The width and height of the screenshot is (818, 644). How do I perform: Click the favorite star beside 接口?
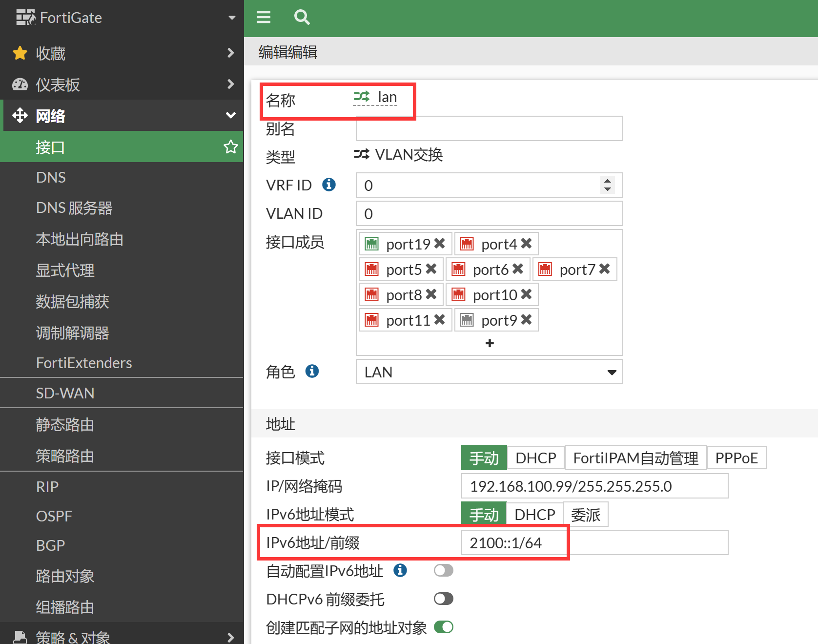coord(230,146)
